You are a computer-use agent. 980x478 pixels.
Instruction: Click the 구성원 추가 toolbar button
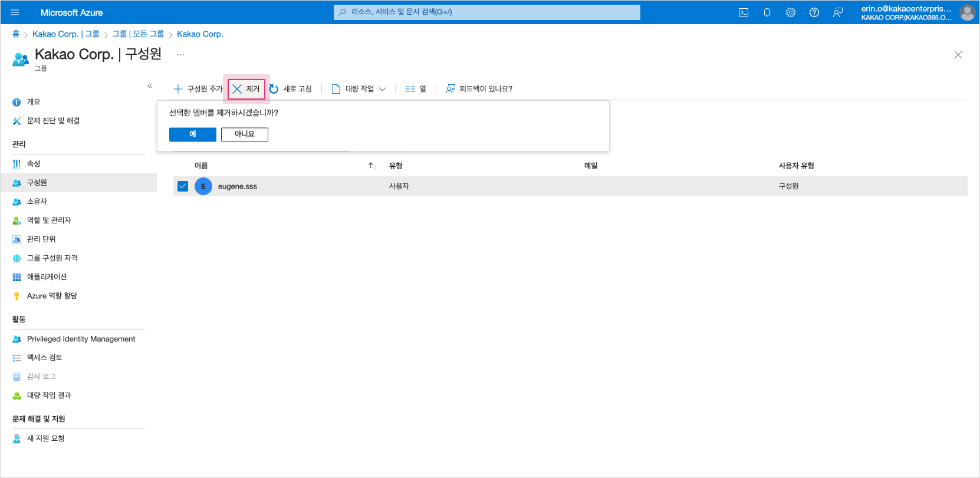point(198,89)
